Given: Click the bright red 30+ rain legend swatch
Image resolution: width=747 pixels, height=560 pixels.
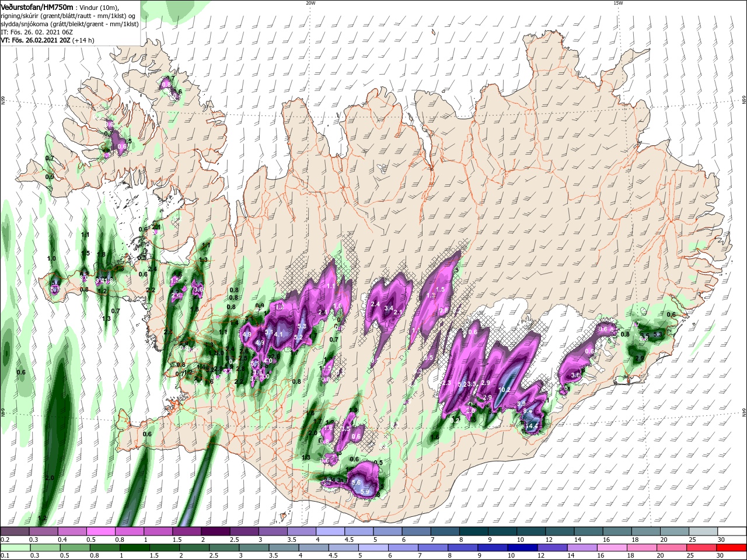Looking at the screenshot, I should (732, 548).
